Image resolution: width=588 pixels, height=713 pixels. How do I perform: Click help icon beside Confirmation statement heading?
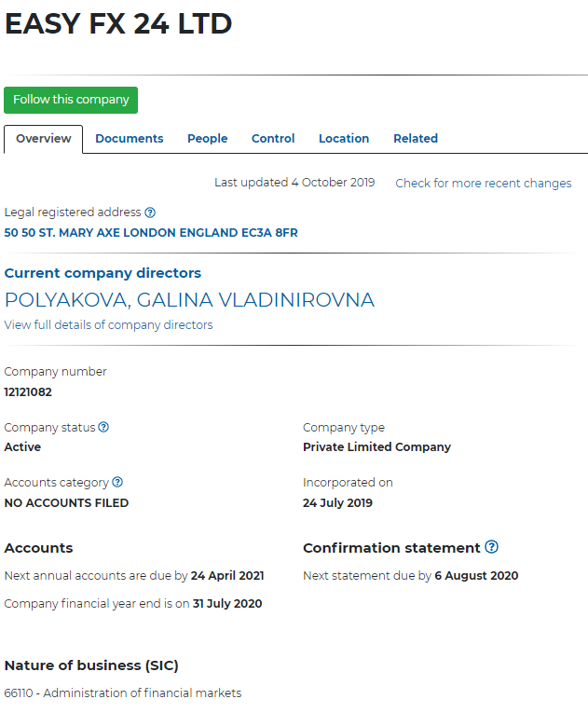pyautogui.click(x=492, y=547)
